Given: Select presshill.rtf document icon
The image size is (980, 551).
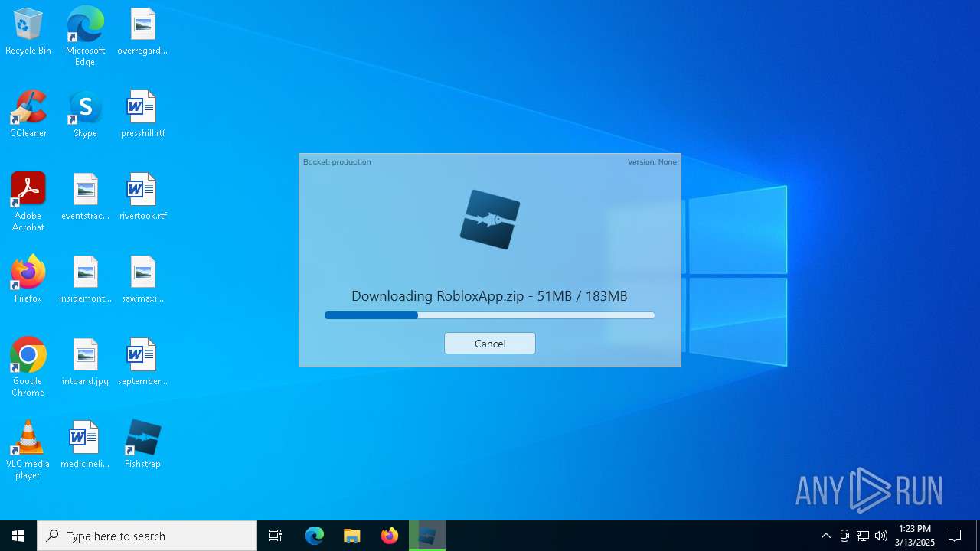Looking at the screenshot, I should (x=142, y=115).
